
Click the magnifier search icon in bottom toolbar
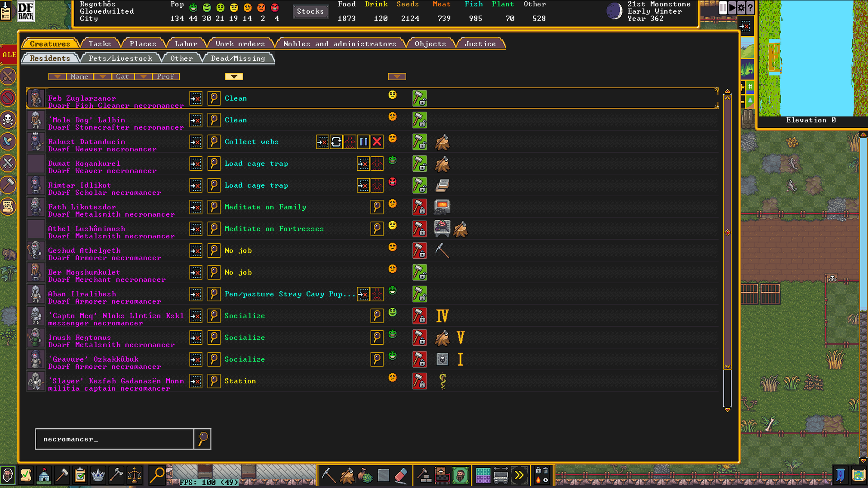[157, 475]
